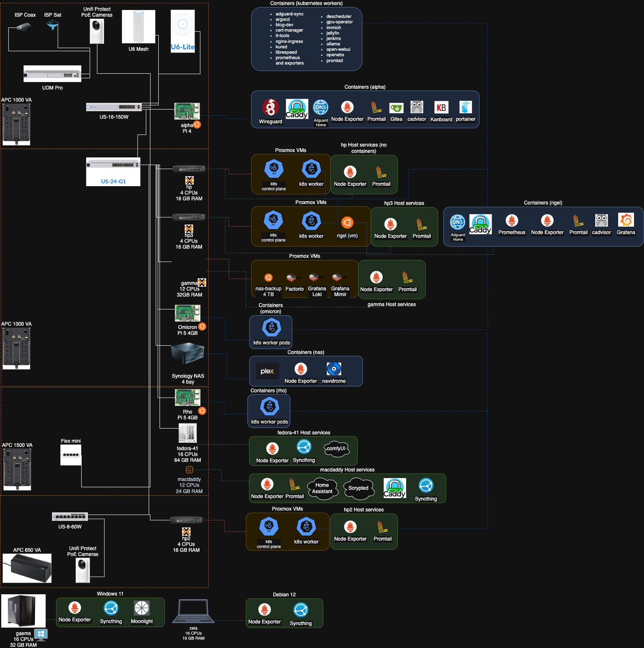Select the APC 1500 VA UPS image
644x648 pixels.
pyautogui.click(x=17, y=470)
